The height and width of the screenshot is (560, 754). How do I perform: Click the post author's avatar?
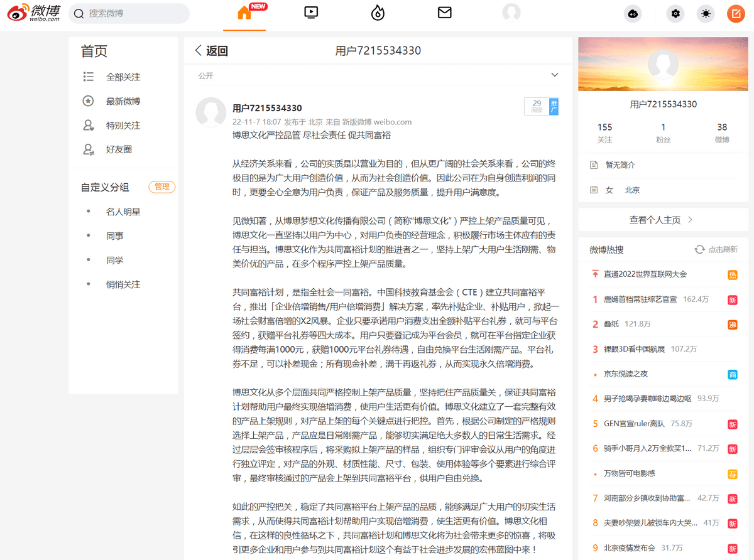[211, 113]
